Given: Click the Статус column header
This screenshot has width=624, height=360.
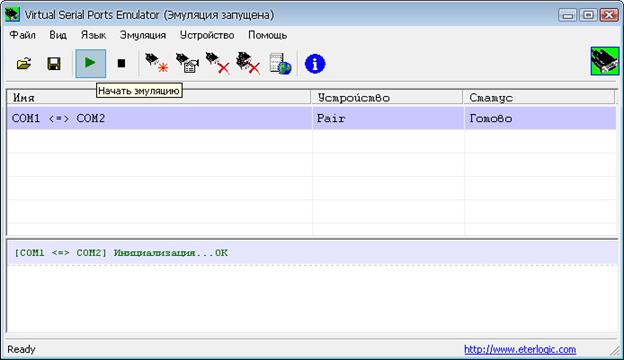Looking at the screenshot, I should [x=539, y=97].
